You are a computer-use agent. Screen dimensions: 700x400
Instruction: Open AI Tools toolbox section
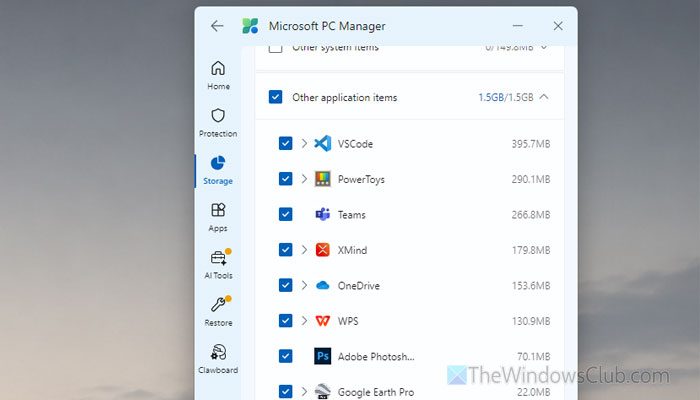coord(218,264)
